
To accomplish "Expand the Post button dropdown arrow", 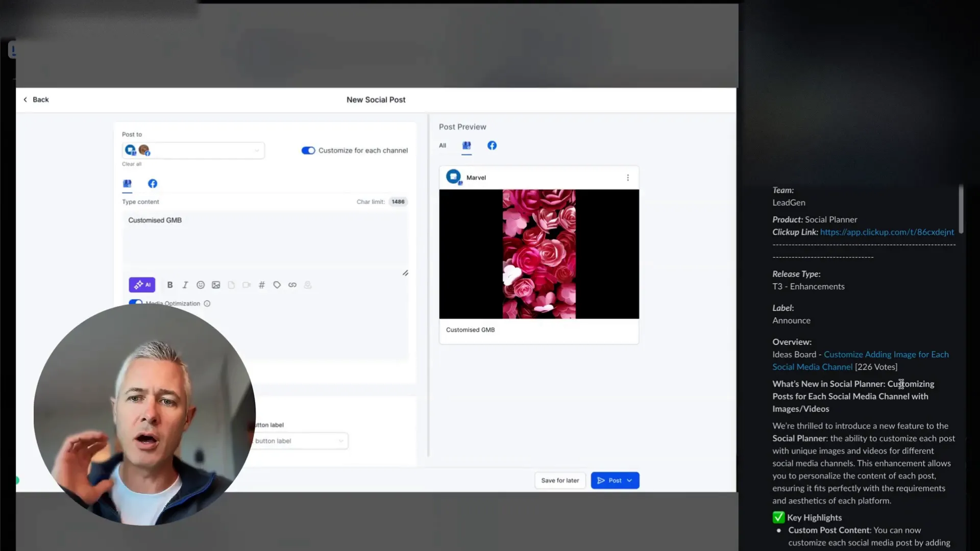I will pyautogui.click(x=630, y=481).
